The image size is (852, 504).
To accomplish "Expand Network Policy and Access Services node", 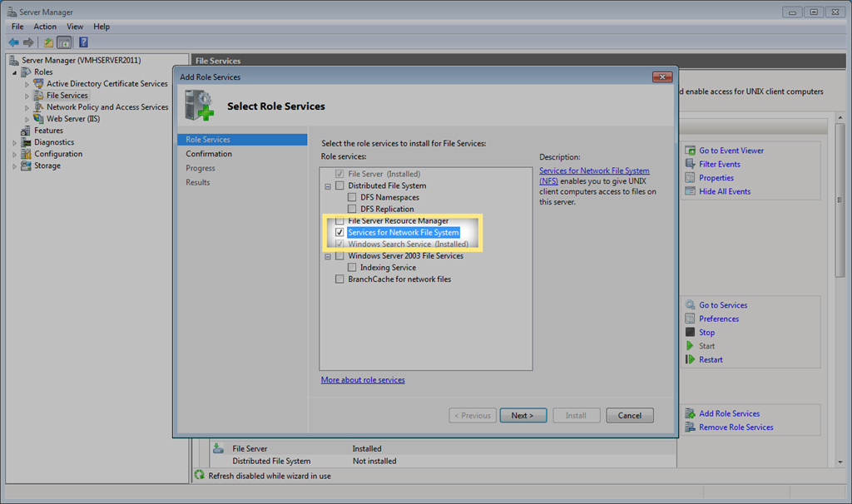I will click(27, 107).
